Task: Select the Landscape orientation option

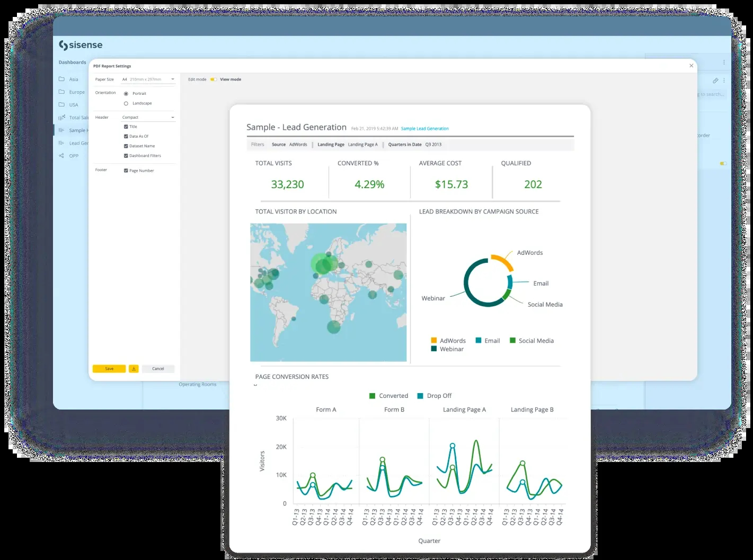Action: coord(126,104)
